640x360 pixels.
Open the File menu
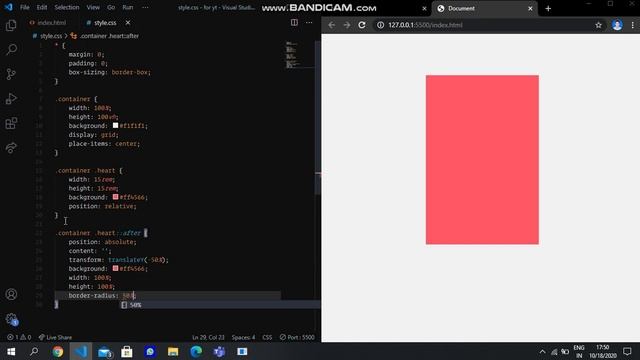pyautogui.click(x=24, y=7)
